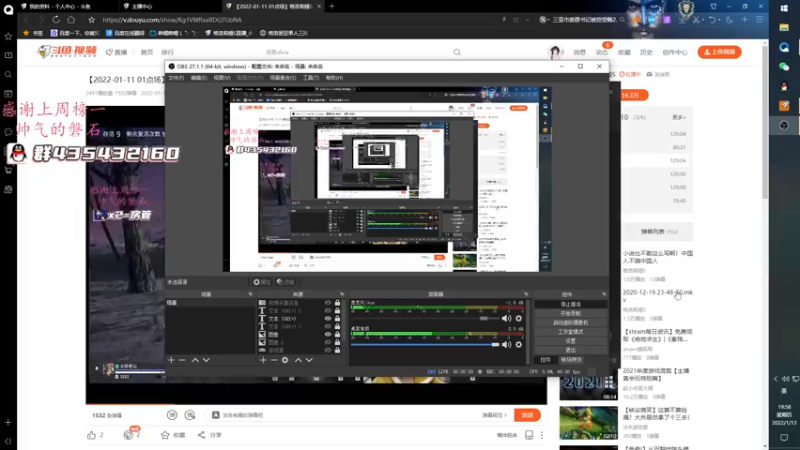This screenshot has height=450, width=800.
Task: Open the OBS Edit menu
Action: (198, 78)
